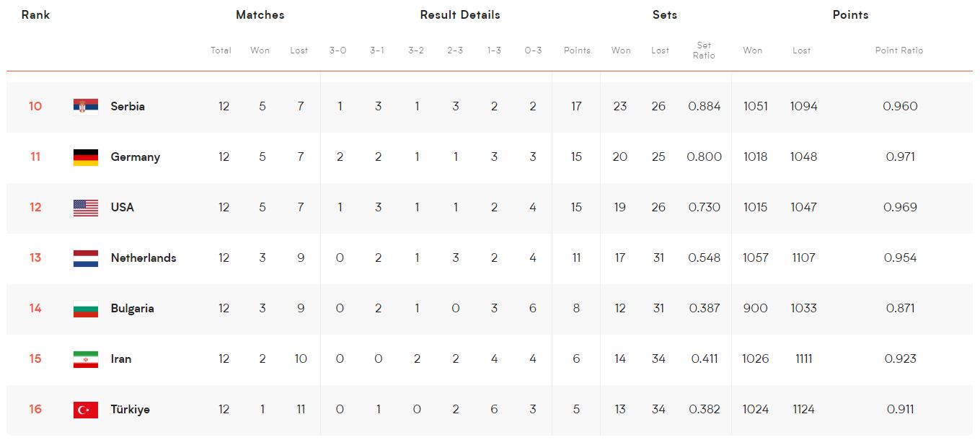Select the Netherlands team name
The height and width of the screenshot is (440, 980).
pyautogui.click(x=144, y=258)
